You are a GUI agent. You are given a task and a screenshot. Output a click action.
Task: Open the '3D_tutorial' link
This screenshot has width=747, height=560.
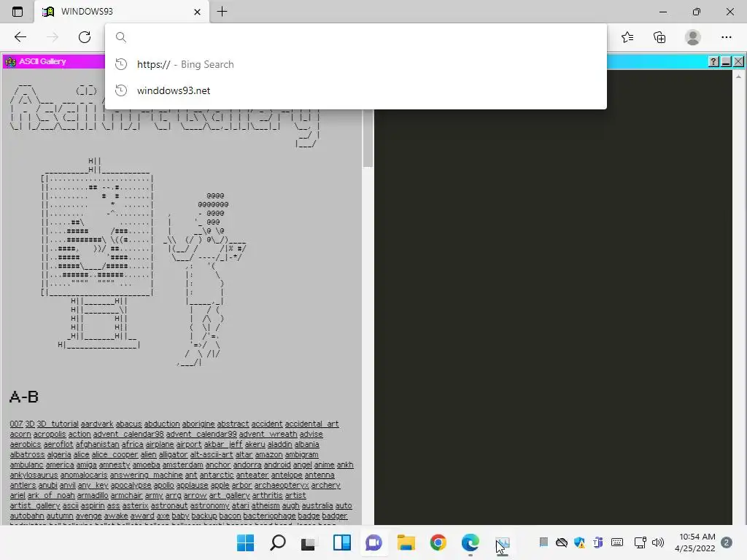coord(57,424)
